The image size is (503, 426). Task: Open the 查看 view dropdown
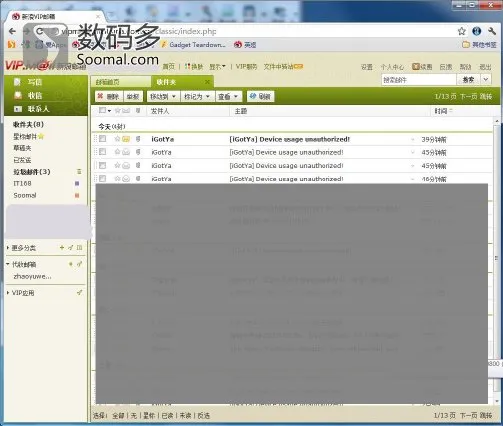point(228,96)
